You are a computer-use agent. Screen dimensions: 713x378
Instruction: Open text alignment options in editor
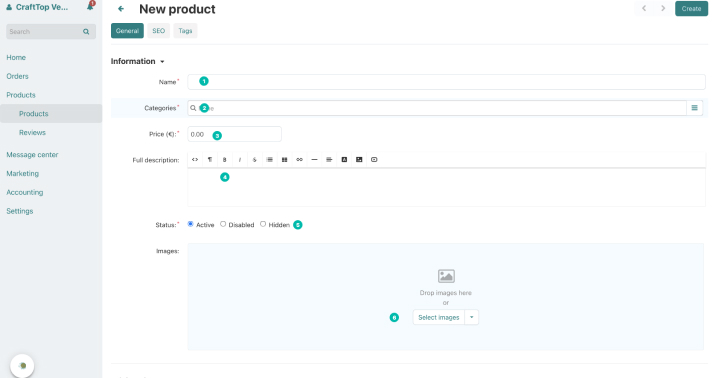[329, 160]
